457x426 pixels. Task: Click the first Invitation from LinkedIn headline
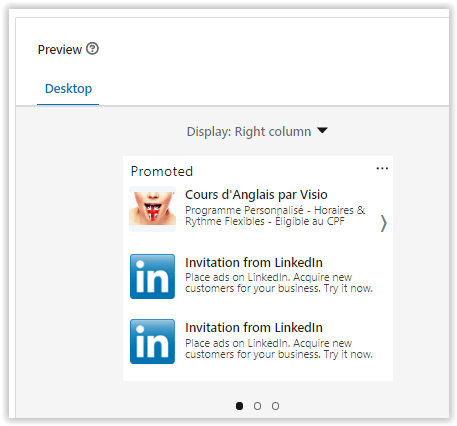pos(254,262)
